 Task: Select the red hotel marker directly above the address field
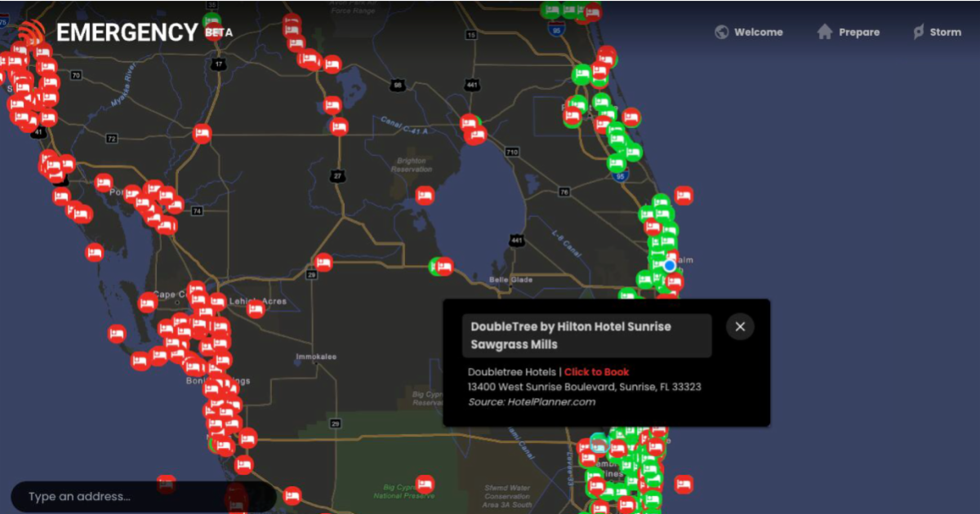pos(166,484)
